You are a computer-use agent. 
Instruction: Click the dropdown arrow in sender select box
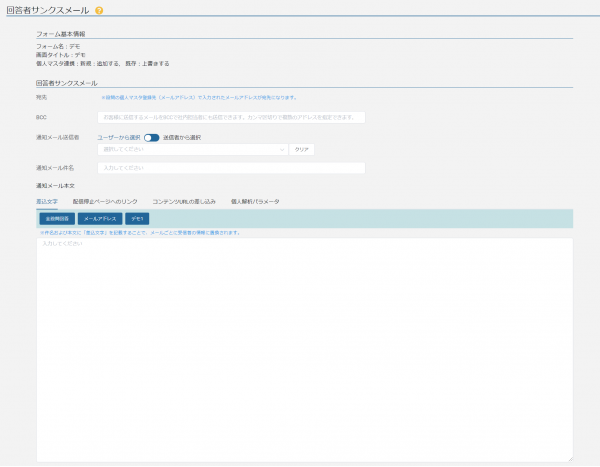click(282, 149)
